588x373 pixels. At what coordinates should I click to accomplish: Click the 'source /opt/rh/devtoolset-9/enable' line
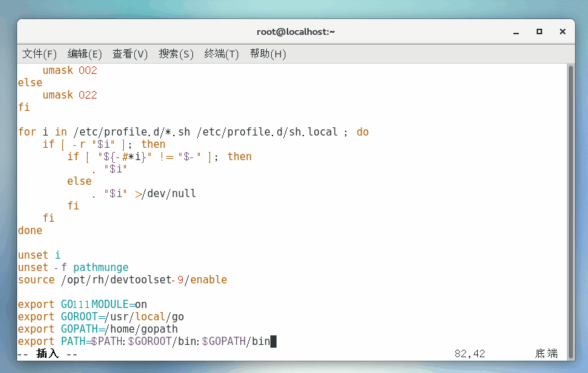[x=123, y=280]
